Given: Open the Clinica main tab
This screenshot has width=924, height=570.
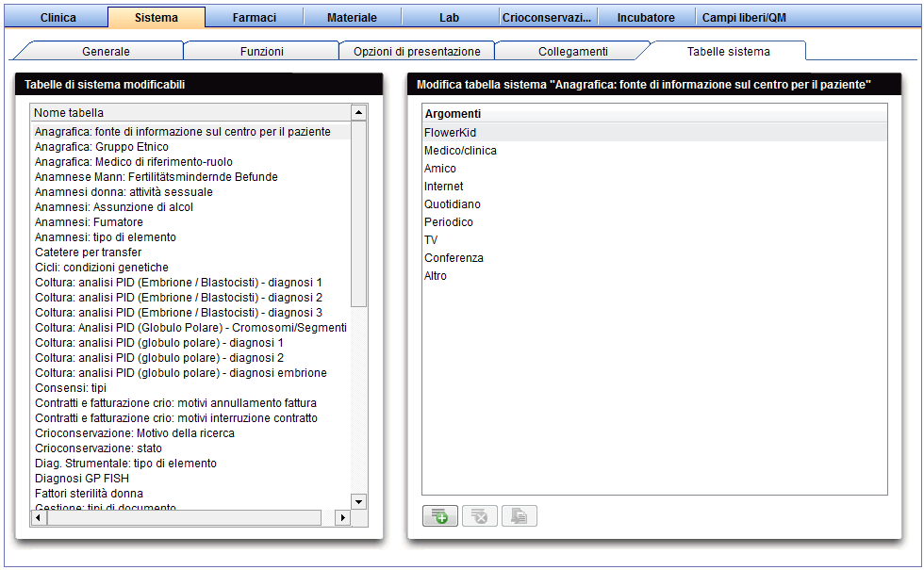Looking at the screenshot, I should (x=58, y=18).
